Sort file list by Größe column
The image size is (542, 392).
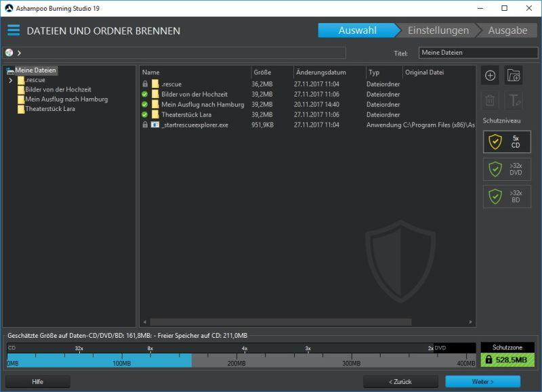262,72
